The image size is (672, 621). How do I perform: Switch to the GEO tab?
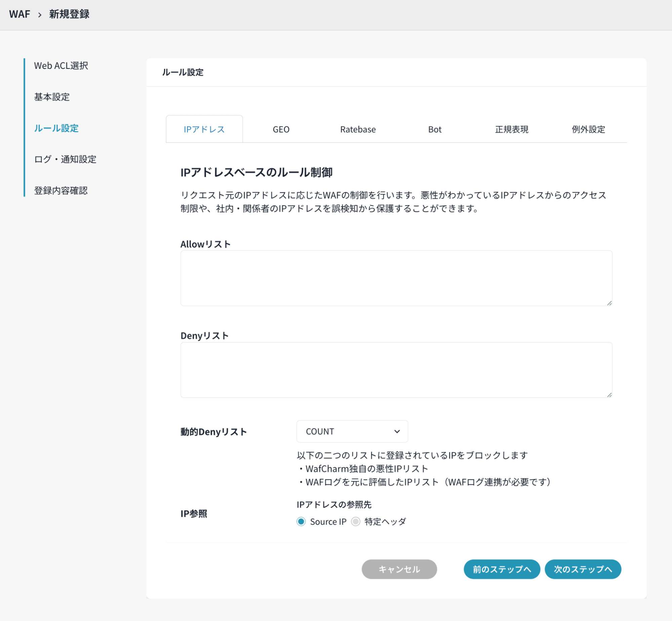pos(281,129)
